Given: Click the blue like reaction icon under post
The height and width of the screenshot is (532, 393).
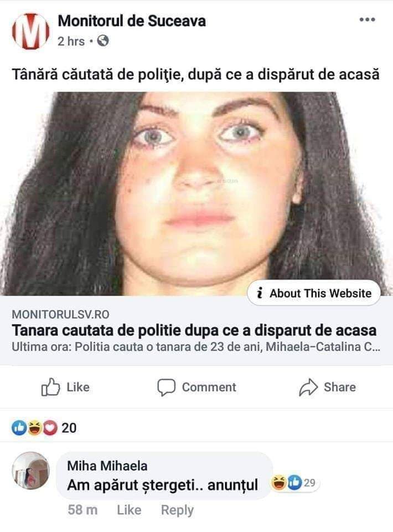Looking at the screenshot, I should tap(19, 428).
